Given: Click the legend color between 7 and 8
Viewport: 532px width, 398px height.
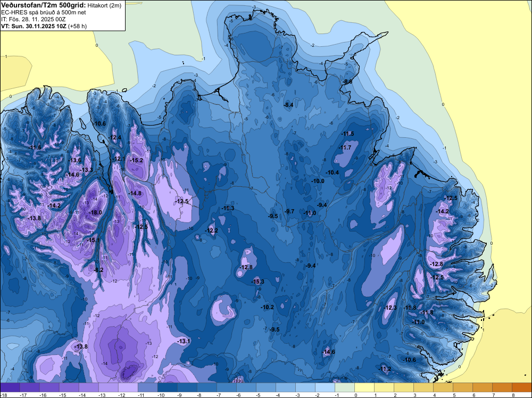Looking at the screenshot, I should (x=502, y=387).
